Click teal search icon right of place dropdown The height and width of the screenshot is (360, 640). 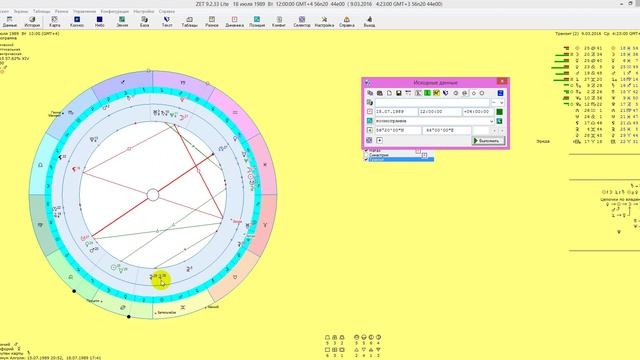click(499, 121)
